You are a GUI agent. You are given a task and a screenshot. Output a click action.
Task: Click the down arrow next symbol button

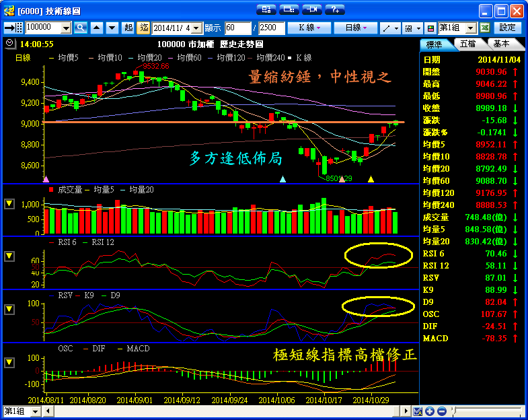111,28
